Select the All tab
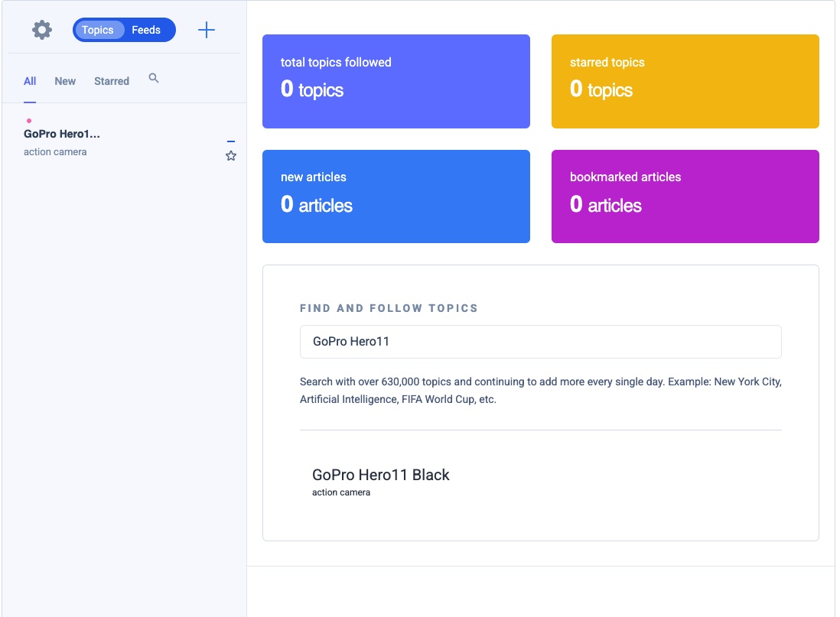The image size is (840, 617). tap(30, 81)
